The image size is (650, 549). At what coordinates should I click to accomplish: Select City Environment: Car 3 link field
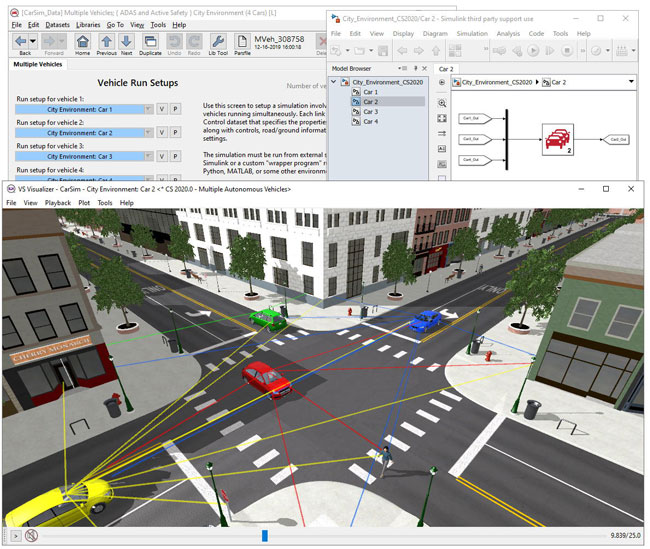[80, 156]
